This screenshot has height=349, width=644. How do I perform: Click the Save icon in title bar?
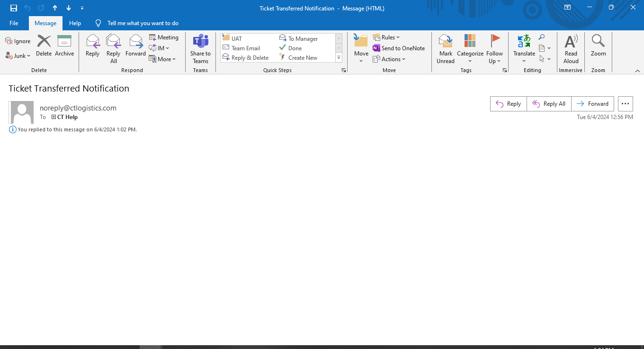click(14, 8)
